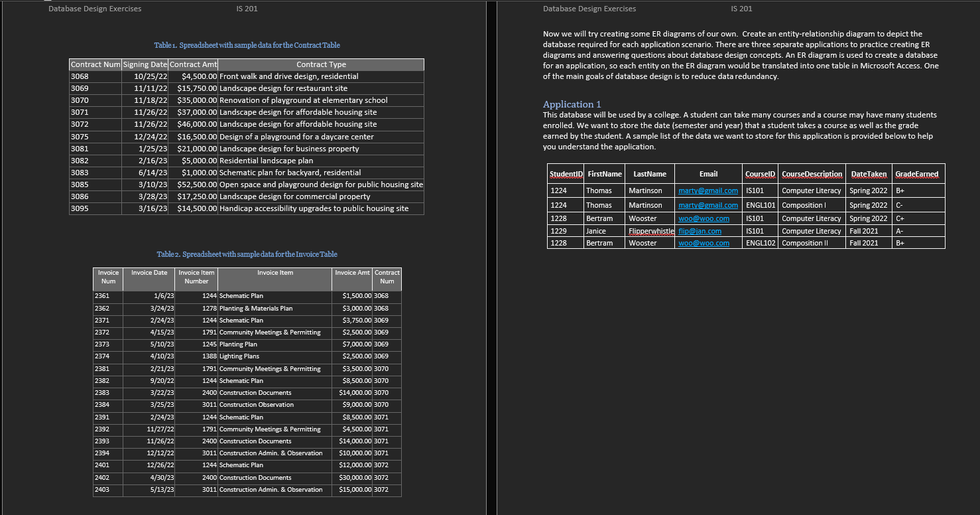Click the "Invoice Num" column header
This screenshot has width=980, height=515.
point(108,279)
